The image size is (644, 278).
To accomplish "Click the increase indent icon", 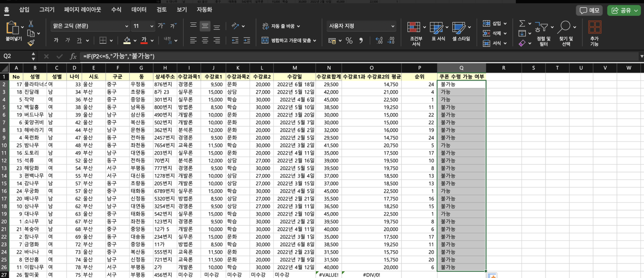I will point(247,40).
